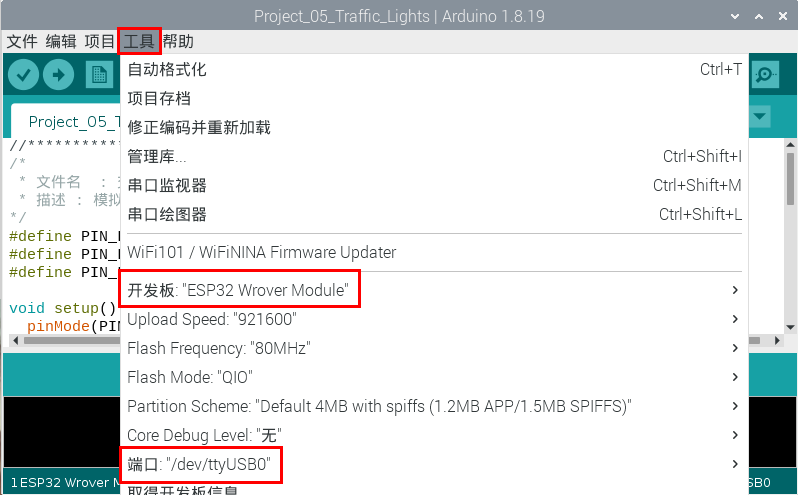Click 管理库... menu item
The width and height of the screenshot is (798, 495).
pos(157,157)
